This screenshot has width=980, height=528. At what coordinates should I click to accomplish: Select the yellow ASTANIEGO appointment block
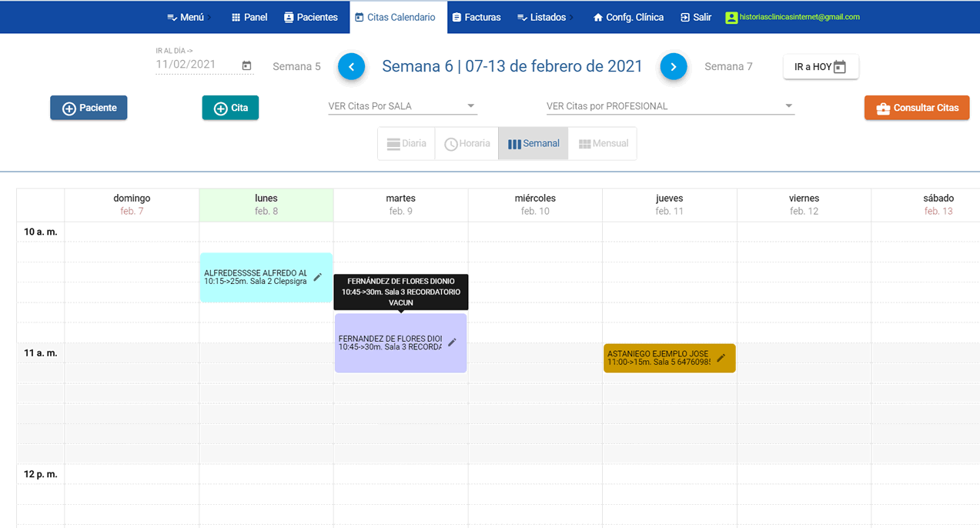658,358
